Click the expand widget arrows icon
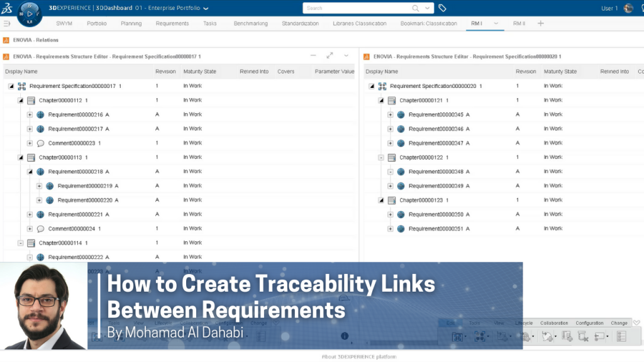 [330, 56]
